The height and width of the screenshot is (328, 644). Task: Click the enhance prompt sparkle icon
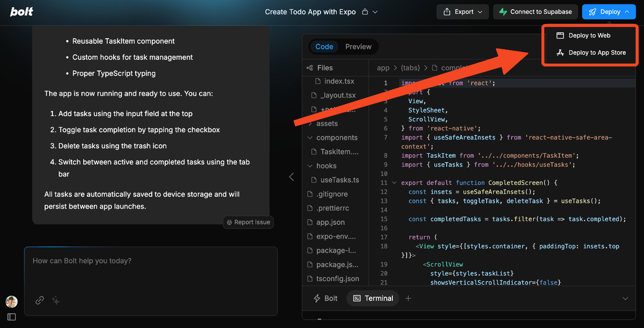[56, 300]
